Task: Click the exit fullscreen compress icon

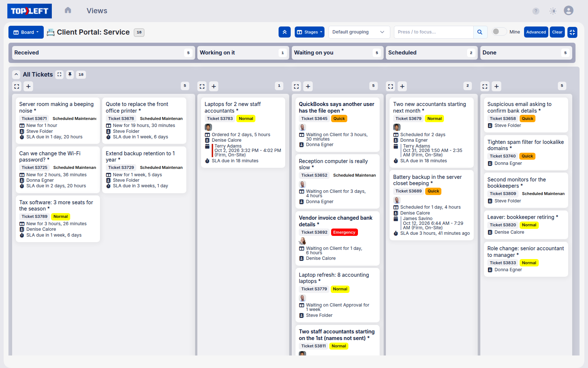Action: pyautogui.click(x=572, y=32)
